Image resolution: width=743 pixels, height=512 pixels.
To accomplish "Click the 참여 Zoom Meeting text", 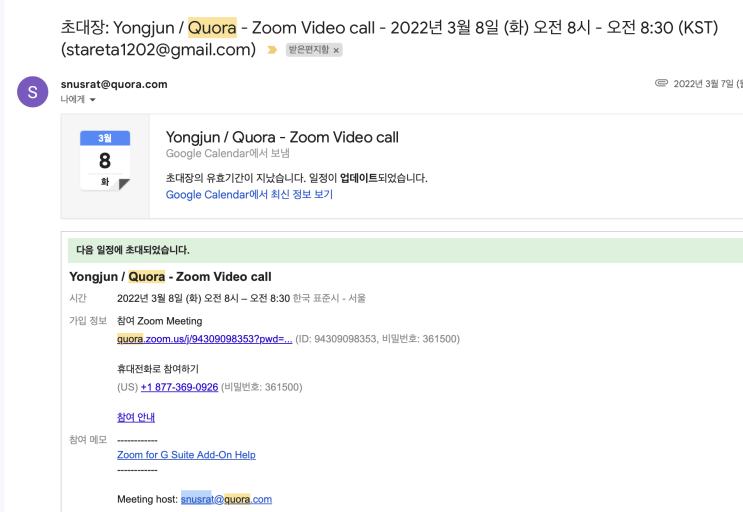I will [x=160, y=321].
